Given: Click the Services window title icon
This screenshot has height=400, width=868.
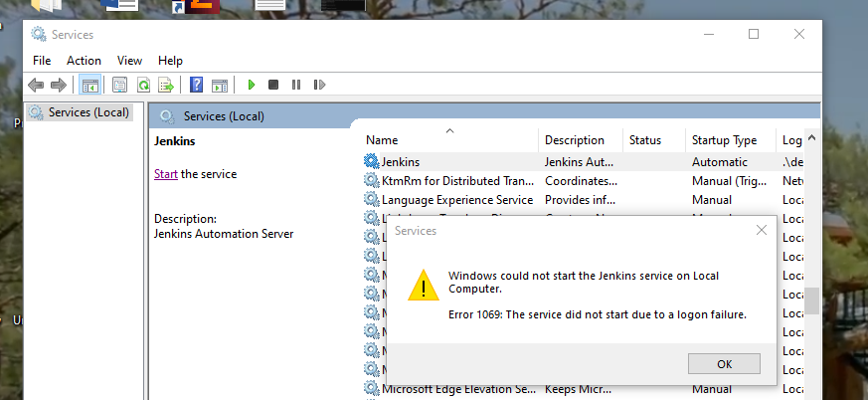Looking at the screenshot, I should pyautogui.click(x=39, y=35).
